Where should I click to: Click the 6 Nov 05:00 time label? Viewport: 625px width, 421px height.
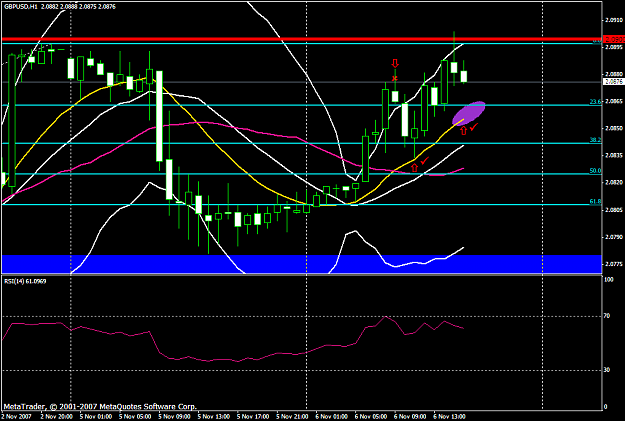[371, 417]
